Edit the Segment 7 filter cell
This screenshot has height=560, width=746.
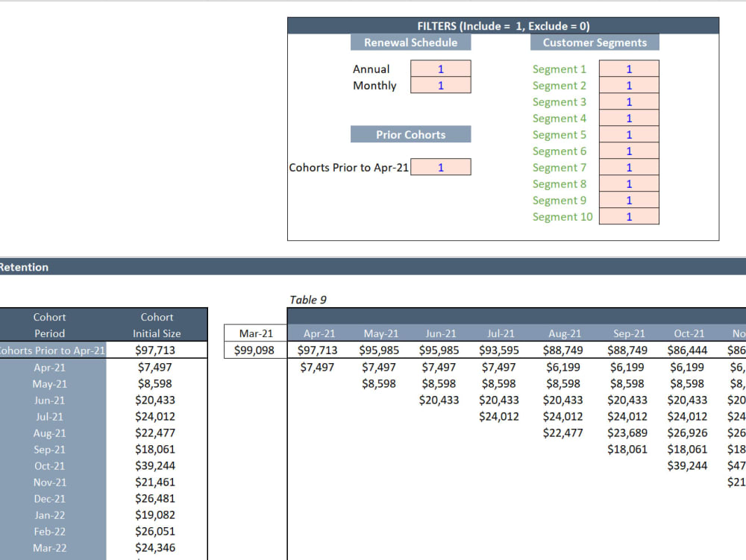click(629, 167)
